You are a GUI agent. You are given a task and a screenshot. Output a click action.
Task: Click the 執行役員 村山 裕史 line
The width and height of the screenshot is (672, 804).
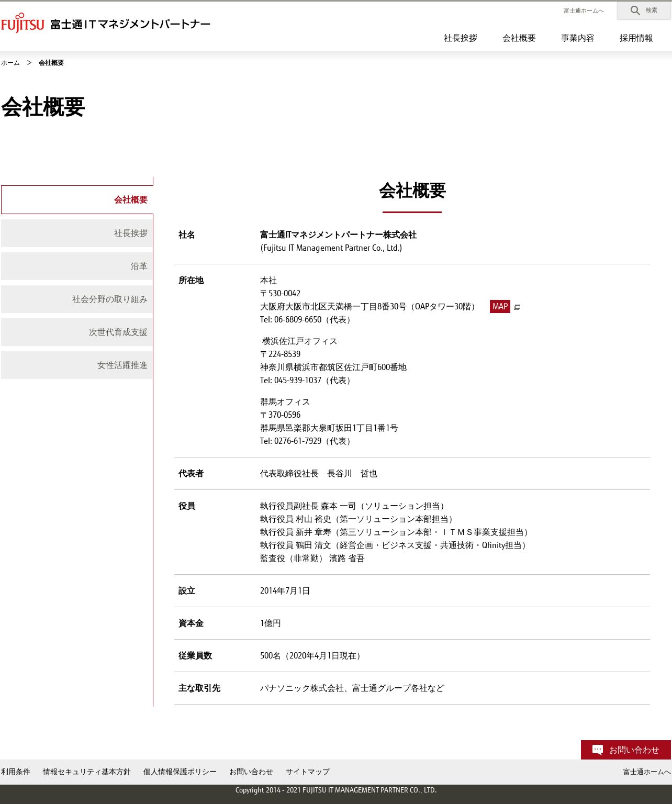point(358,519)
